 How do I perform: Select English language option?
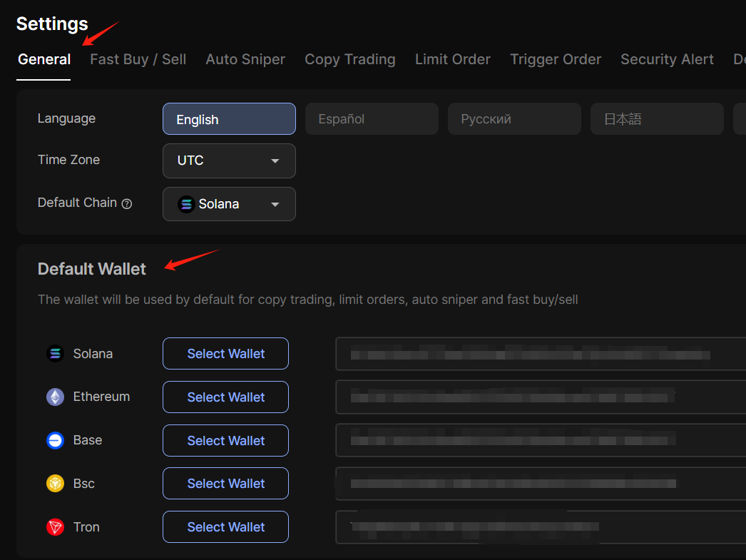(229, 119)
